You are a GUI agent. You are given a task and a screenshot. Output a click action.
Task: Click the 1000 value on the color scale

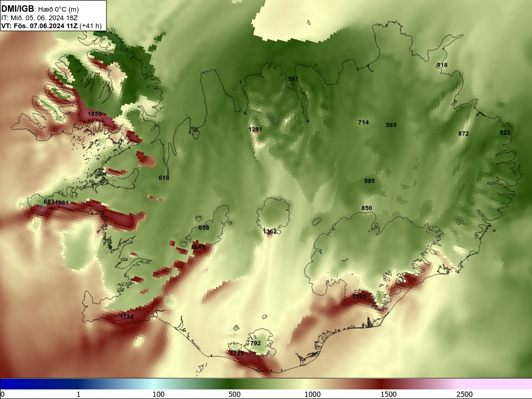pos(312,394)
